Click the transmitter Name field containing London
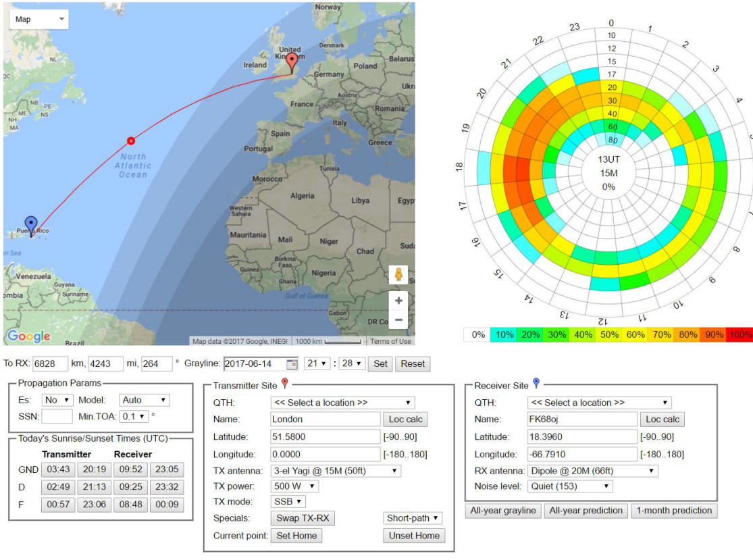Image resolution: width=753 pixels, height=560 pixels. click(x=324, y=419)
